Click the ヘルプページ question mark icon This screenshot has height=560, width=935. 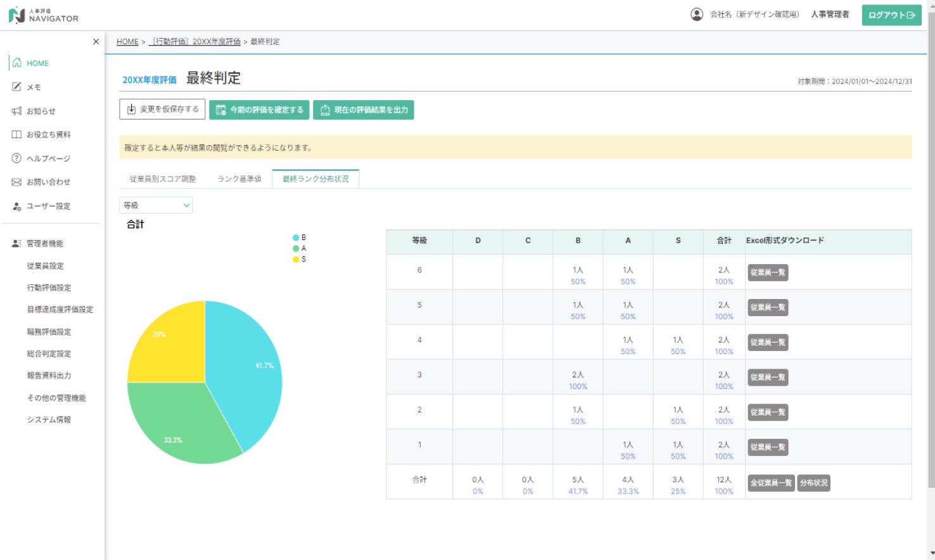coord(17,158)
